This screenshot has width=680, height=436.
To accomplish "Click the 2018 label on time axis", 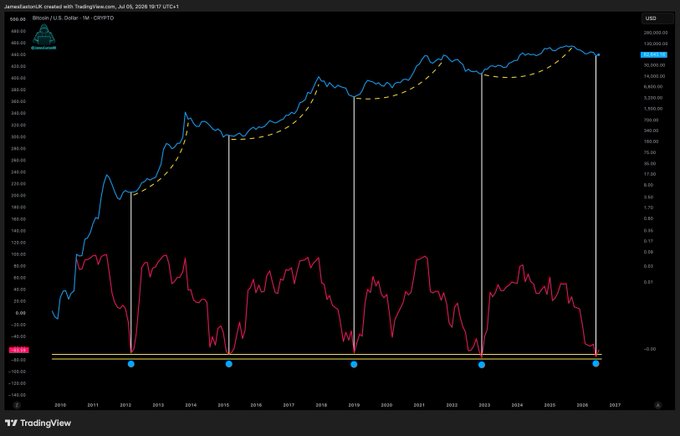I will tap(321, 405).
